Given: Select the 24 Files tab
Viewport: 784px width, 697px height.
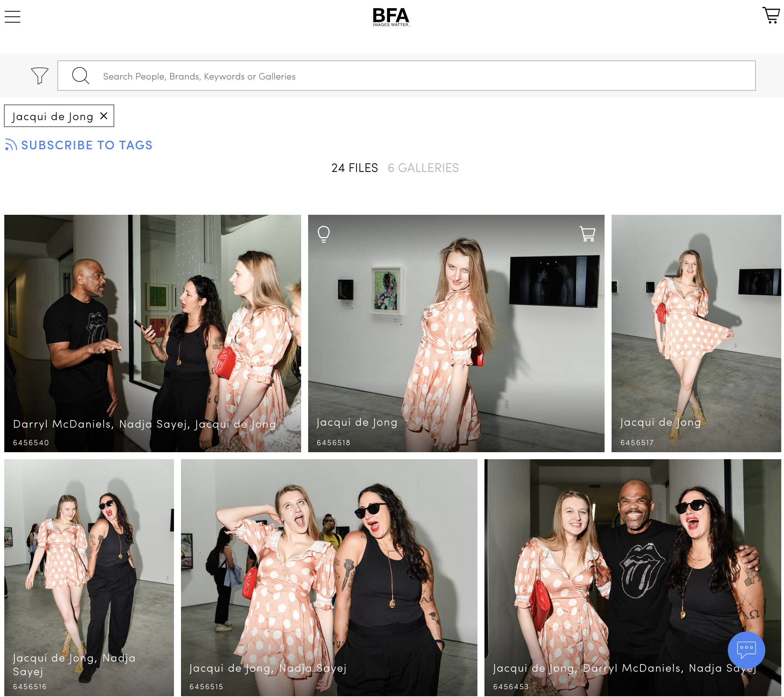Looking at the screenshot, I should click(355, 168).
